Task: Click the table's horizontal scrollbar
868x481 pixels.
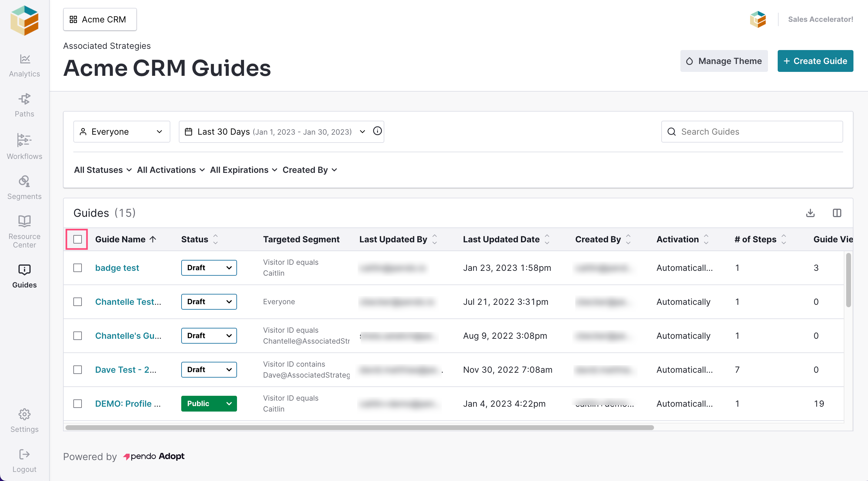Action: coord(359,427)
